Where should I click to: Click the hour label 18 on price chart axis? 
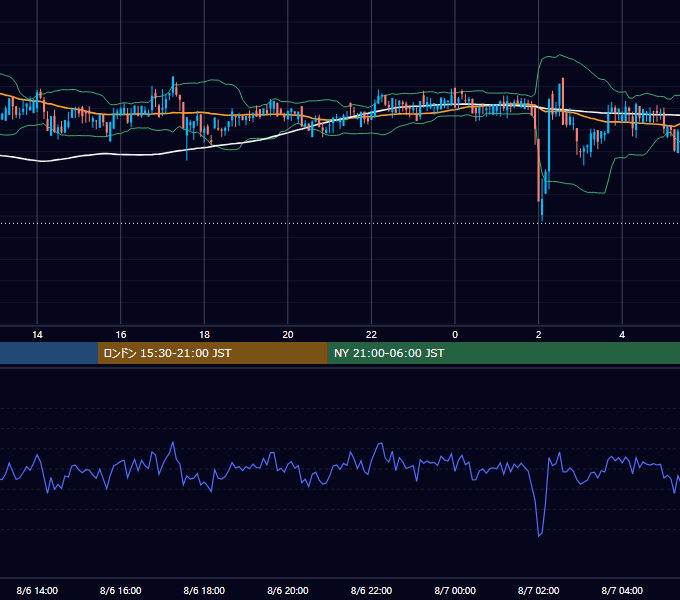coord(204,335)
